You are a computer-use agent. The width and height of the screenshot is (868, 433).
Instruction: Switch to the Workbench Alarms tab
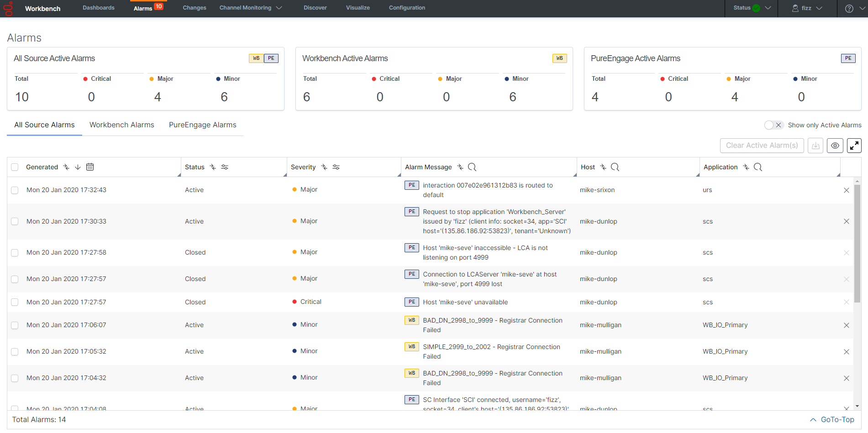click(121, 125)
